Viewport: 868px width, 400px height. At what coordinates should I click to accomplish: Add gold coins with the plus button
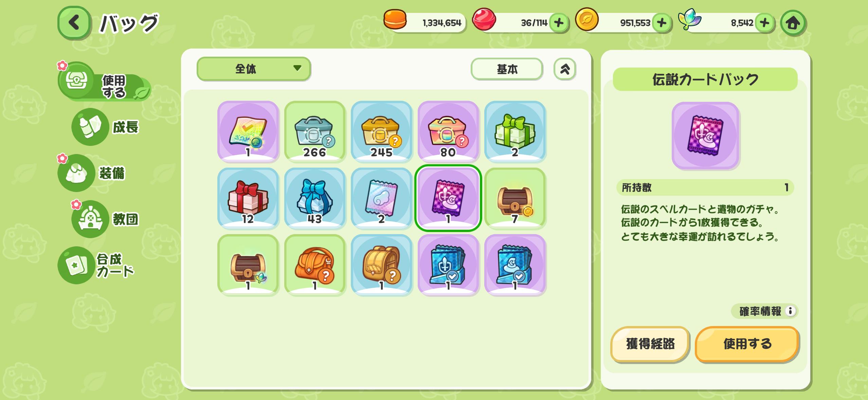click(662, 23)
